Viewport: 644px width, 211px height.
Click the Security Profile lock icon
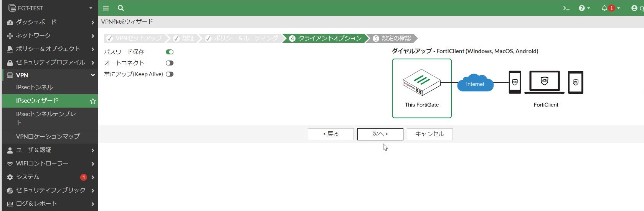(x=10, y=63)
